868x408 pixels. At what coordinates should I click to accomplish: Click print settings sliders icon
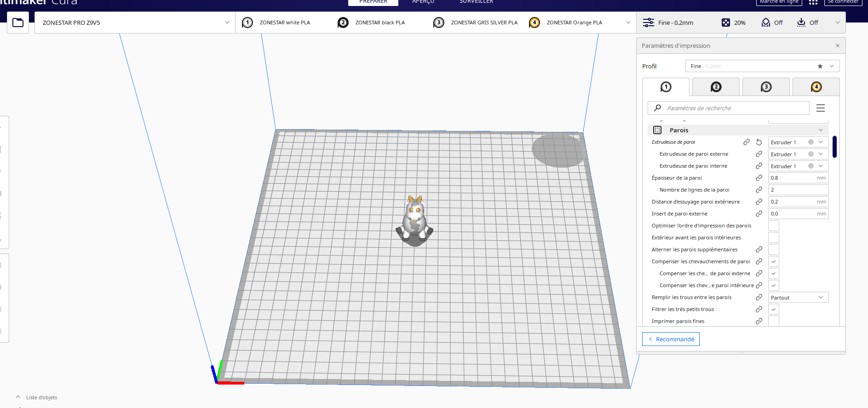(649, 23)
